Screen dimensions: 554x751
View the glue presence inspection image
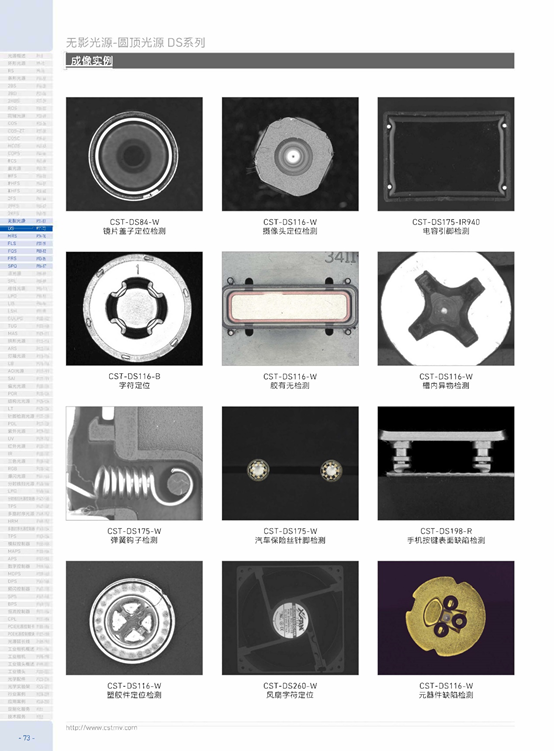click(290, 308)
